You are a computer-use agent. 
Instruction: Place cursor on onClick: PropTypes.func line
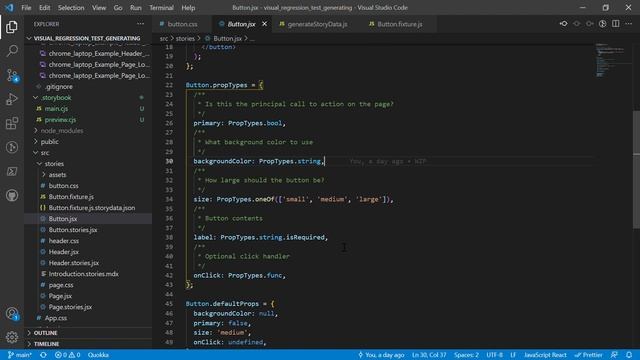point(240,276)
